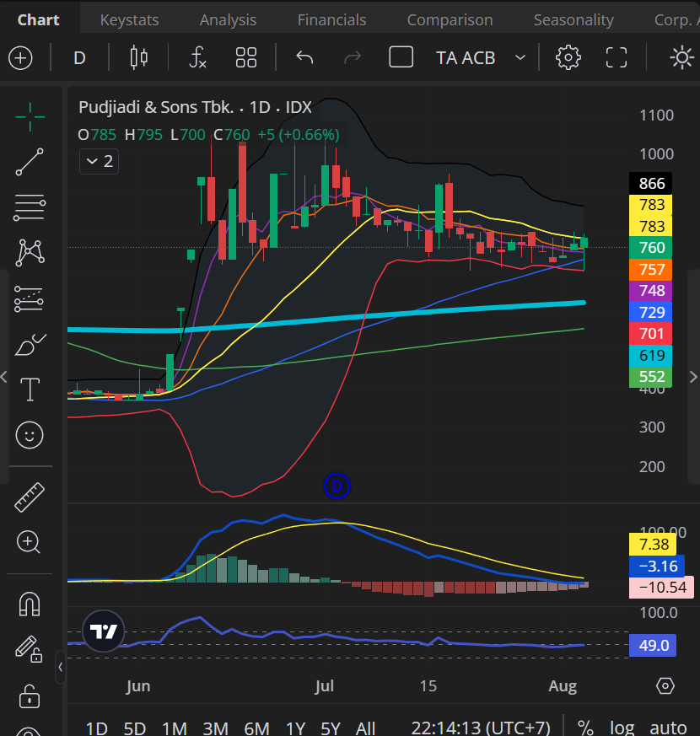Go to the Seasonality tab

click(573, 20)
